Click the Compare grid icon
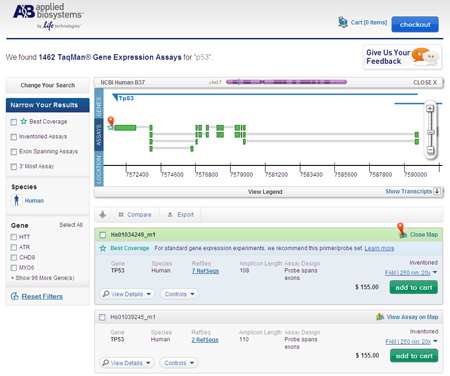 121,214
